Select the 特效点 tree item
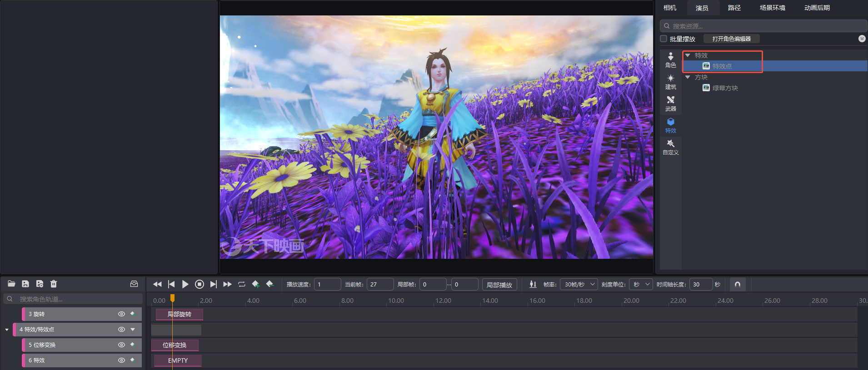This screenshot has width=868, height=370. click(775, 66)
